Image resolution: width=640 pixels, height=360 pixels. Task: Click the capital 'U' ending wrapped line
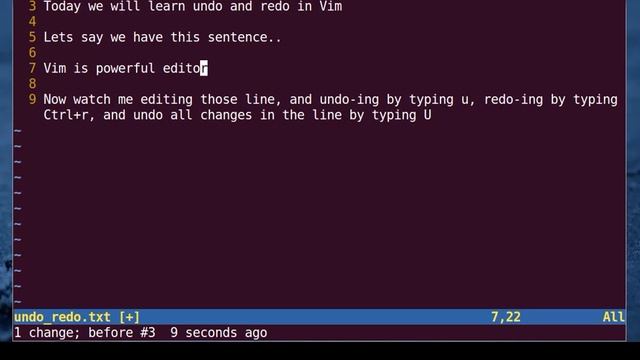pyautogui.click(x=427, y=115)
